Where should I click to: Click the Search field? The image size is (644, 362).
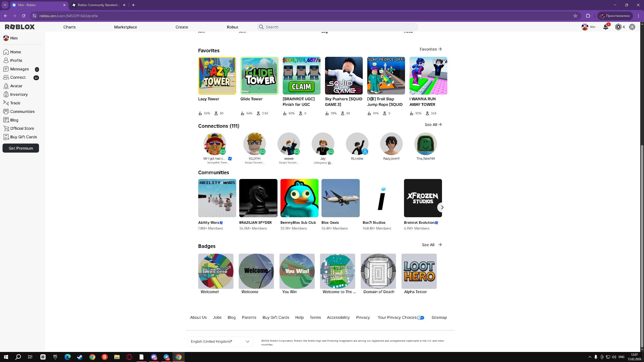(x=337, y=27)
